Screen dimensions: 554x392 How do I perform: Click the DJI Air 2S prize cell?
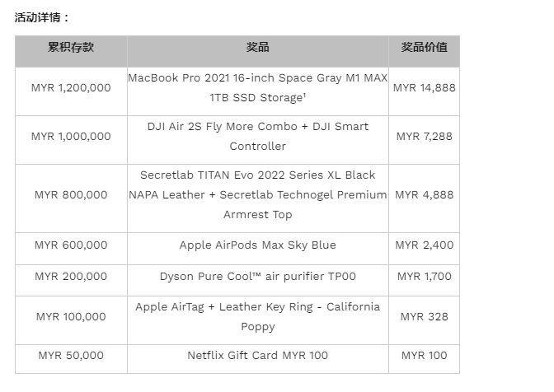257,137
